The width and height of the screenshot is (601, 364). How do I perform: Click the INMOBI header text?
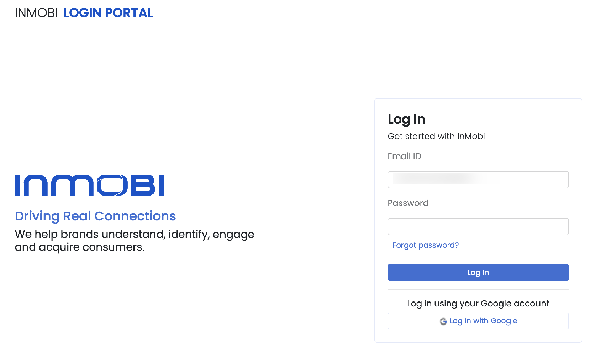click(x=36, y=13)
